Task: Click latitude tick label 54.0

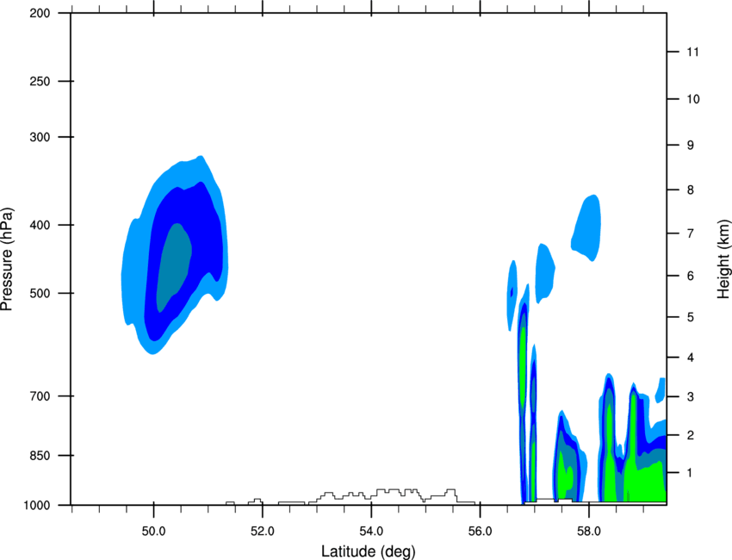Action: tap(372, 532)
